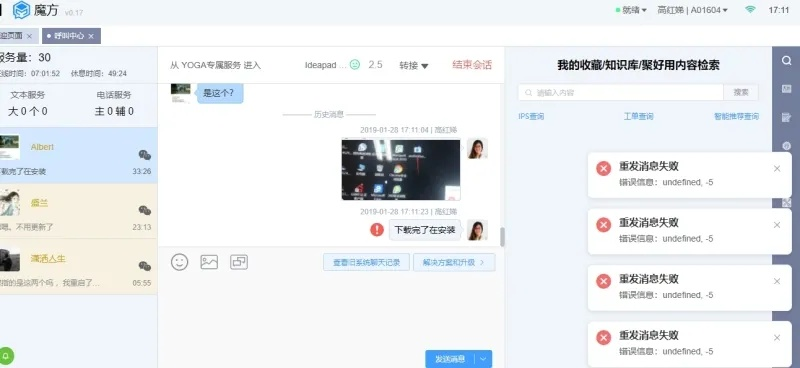Dismiss the second 重发消息失败 notification
This screenshot has width=800, height=368.
click(777, 225)
